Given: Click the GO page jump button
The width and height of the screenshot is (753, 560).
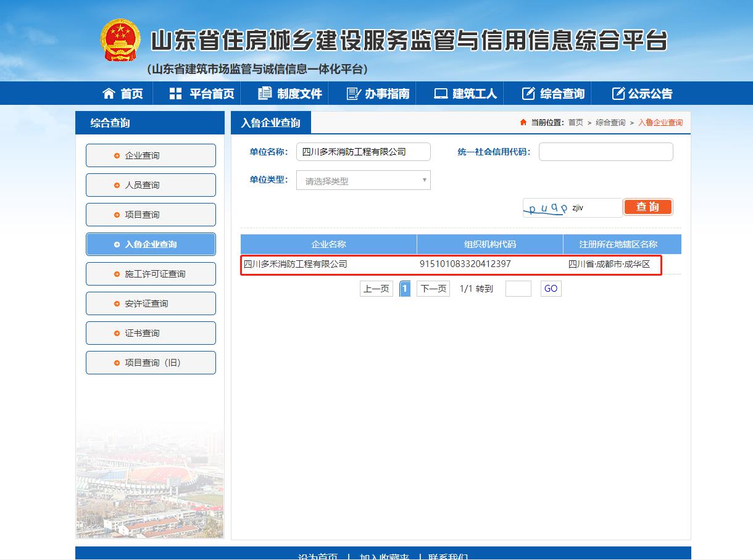Looking at the screenshot, I should click(551, 289).
